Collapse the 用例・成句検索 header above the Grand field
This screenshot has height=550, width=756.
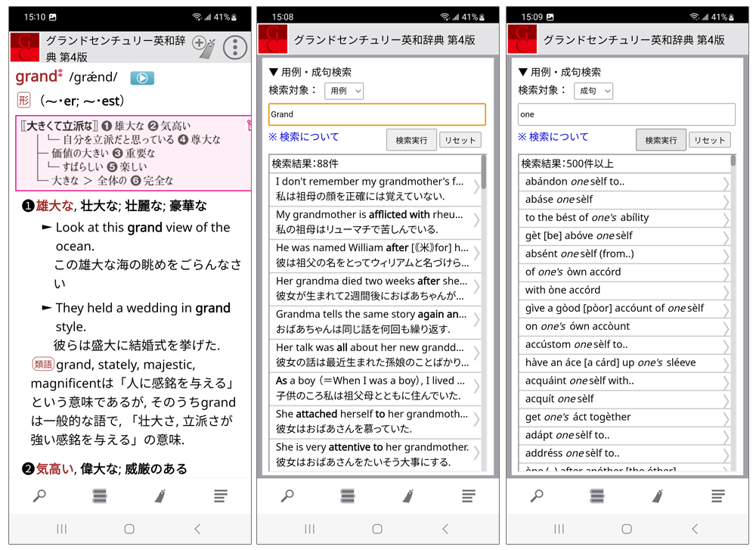310,72
